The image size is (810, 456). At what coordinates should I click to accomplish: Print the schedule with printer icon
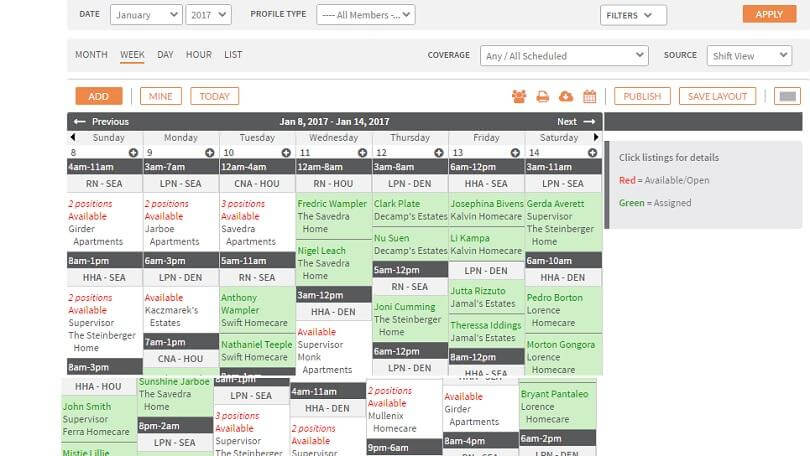[x=542, y=96]
